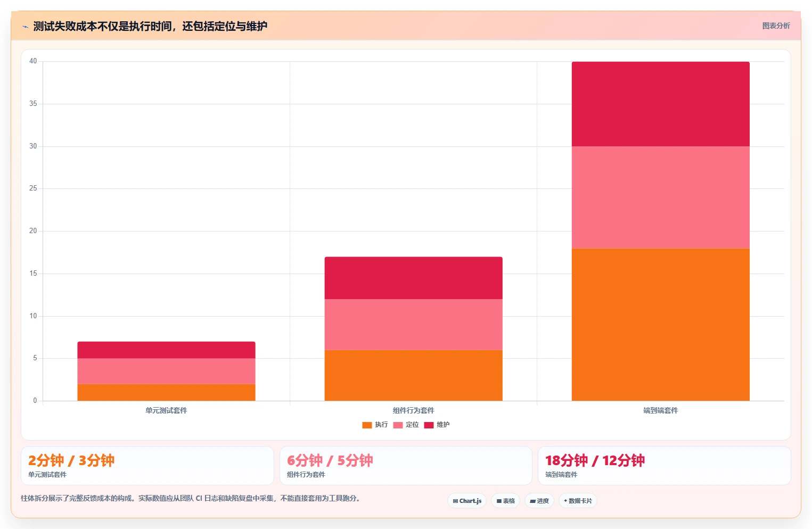This screenshot has width=812, height=529.
Task: Click the footer note starting with 柱体拆分展示了
Action: [x=191, y=499]
